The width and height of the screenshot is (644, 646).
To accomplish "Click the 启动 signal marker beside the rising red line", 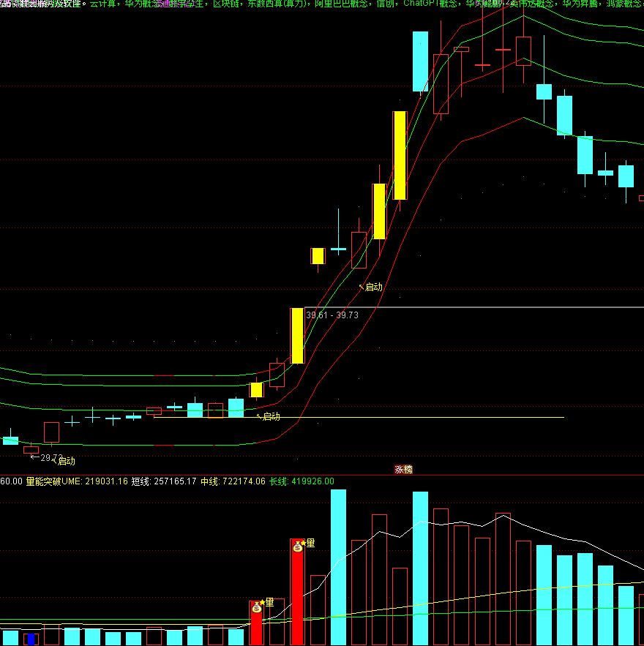I will (372, 287).
